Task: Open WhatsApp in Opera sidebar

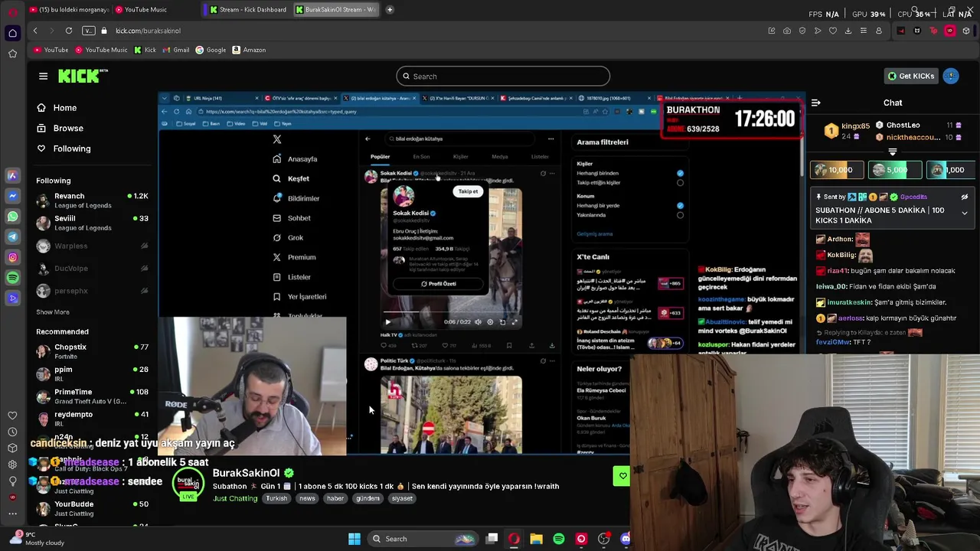Action: coord(12,217)
